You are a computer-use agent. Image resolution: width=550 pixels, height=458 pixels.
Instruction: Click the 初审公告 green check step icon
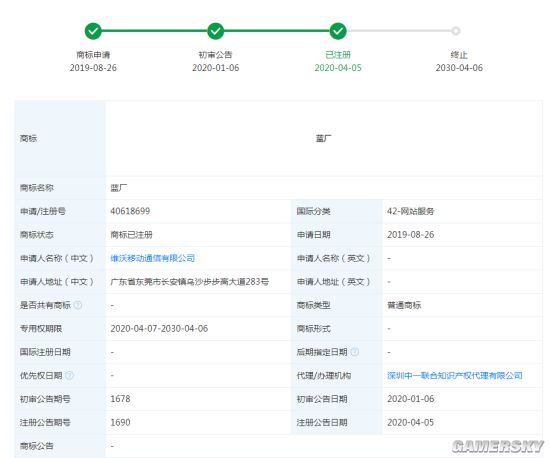click(x=215, y=31)
